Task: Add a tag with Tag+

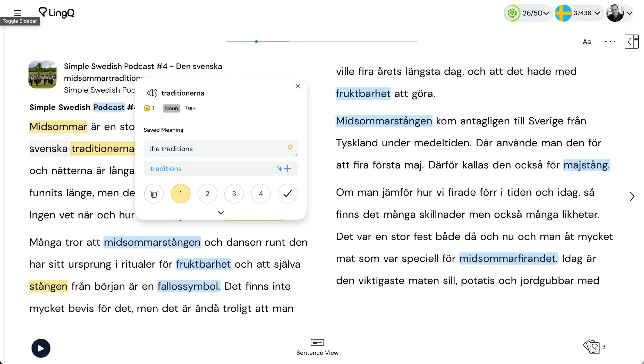Action: tap(191, 108)
